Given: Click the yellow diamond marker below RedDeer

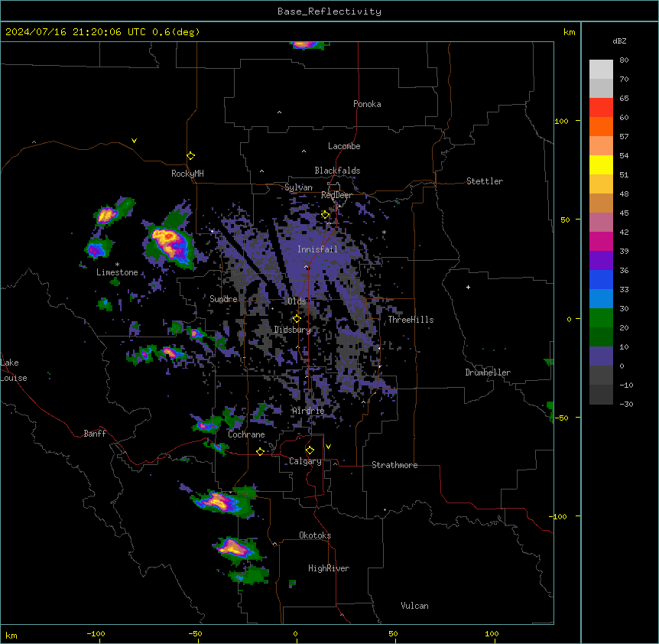Looking at the screenshot, I should coord(326,215).
